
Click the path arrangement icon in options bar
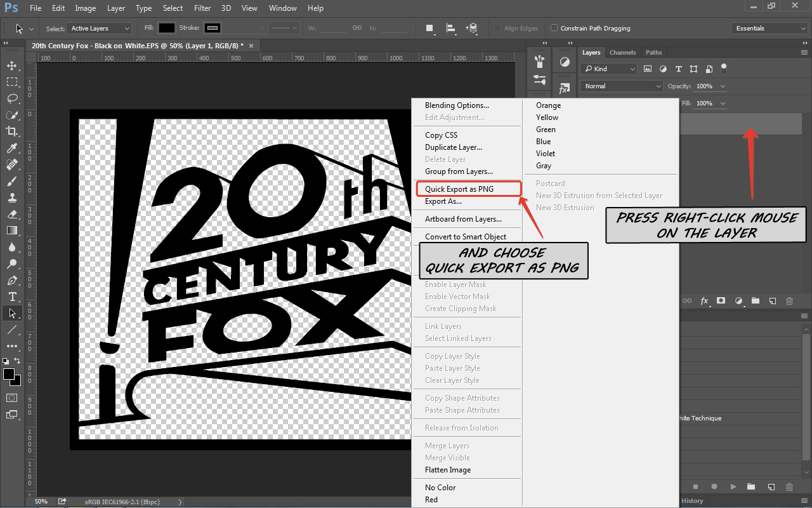tap(471, 28)
